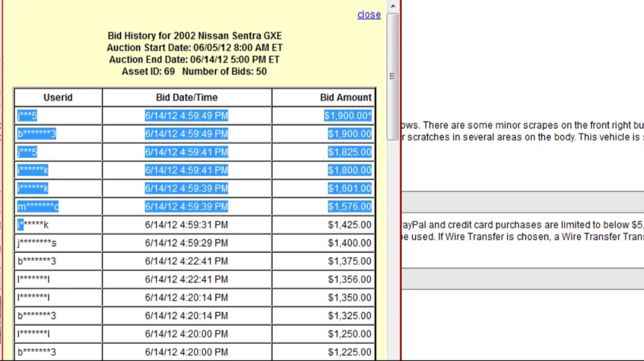Click the close link in bid history
The width and height of the screenshot is (644, 361).
[369, 15]
